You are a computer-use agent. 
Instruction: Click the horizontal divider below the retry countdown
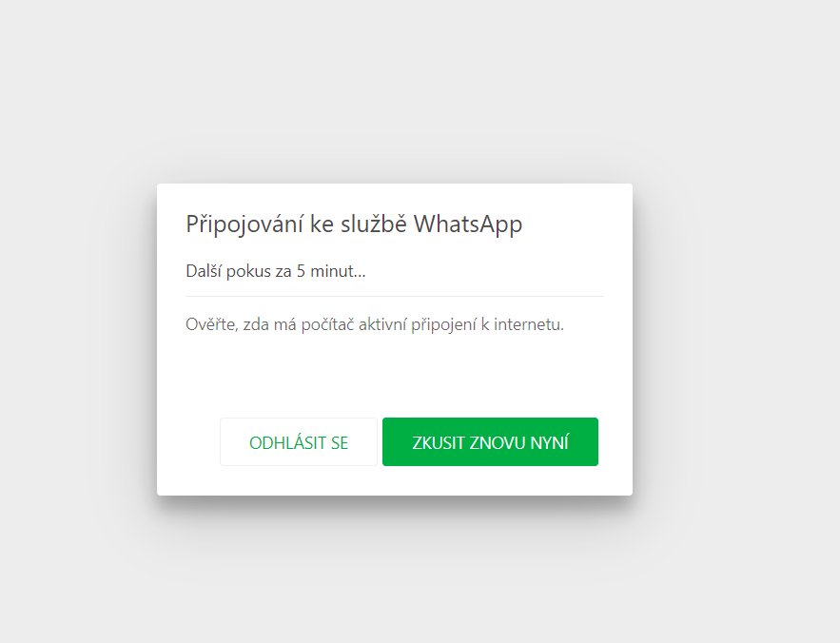(395, 297)
